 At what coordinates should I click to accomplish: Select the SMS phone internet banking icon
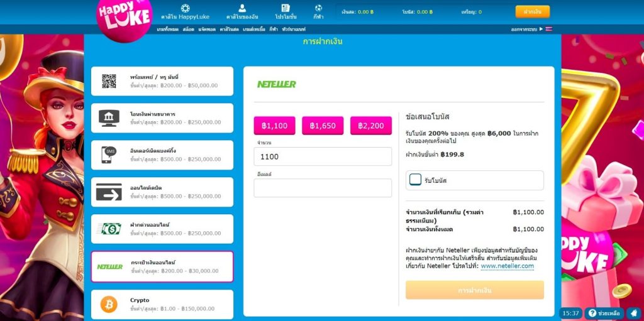[x=109, y=155]
